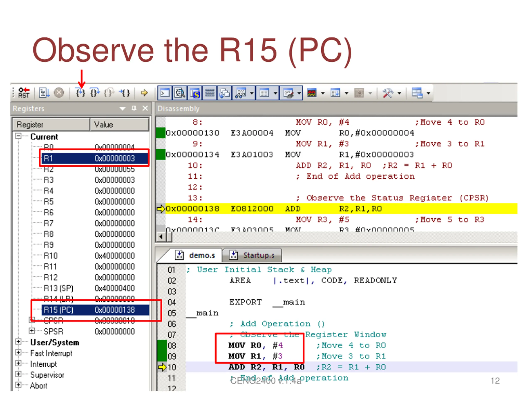532x399 pixels.
Task: Toggle the Watch windows button
Action: [240, 93]
